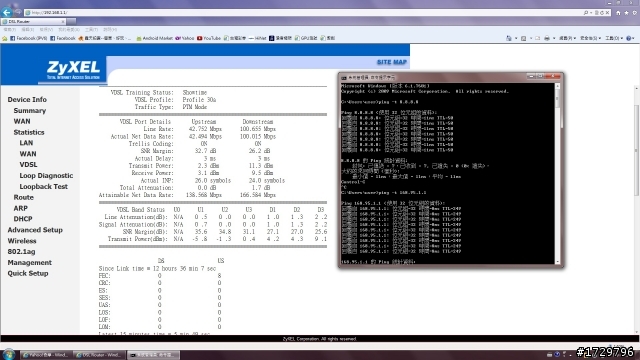
Task: Open VDSL statistics in sidebar
Action: pyautogui.click(x=28, y=164)
